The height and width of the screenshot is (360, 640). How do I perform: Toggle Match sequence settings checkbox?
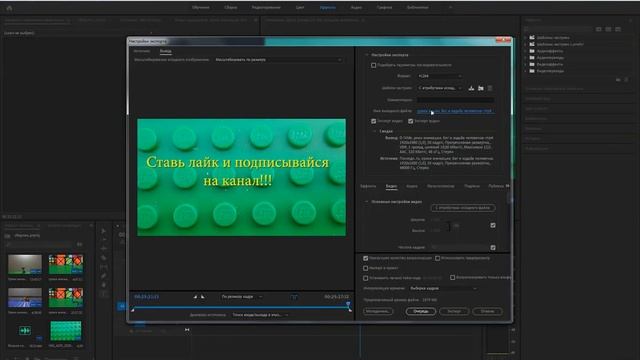pyautogui.click(x=373, y=65)
